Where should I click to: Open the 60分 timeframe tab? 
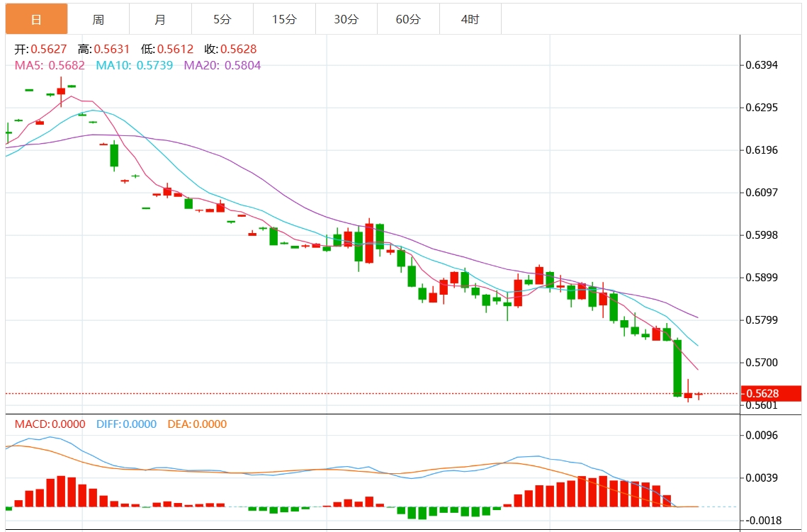click(408, 19)
